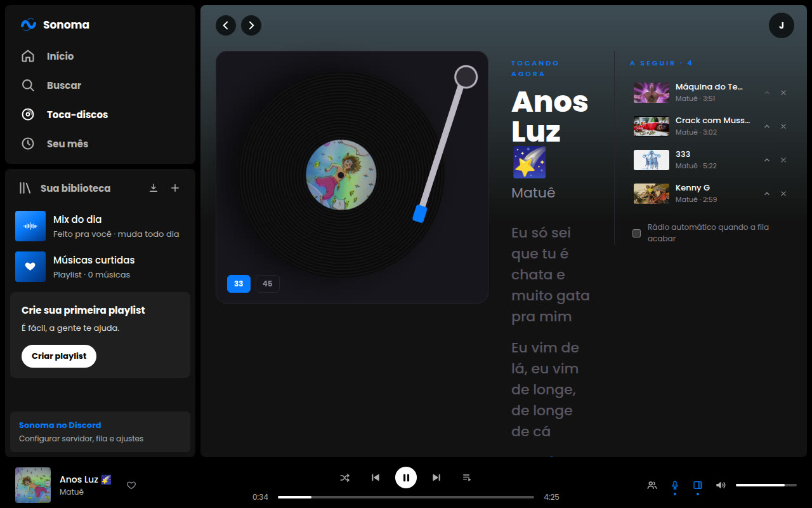
Task: Add to library with the plus icon
Action: pos(175,188)
